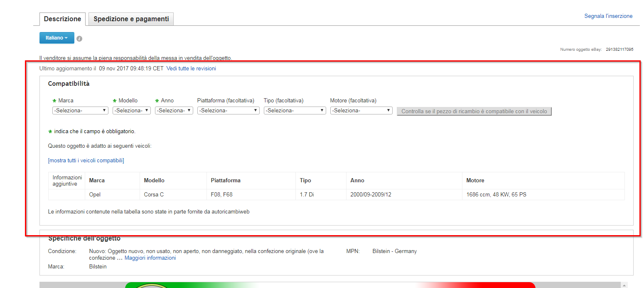The image size is (644, 288).
Task: Click the Specifiche dell'oggetto heading
Action: point(84,238)
